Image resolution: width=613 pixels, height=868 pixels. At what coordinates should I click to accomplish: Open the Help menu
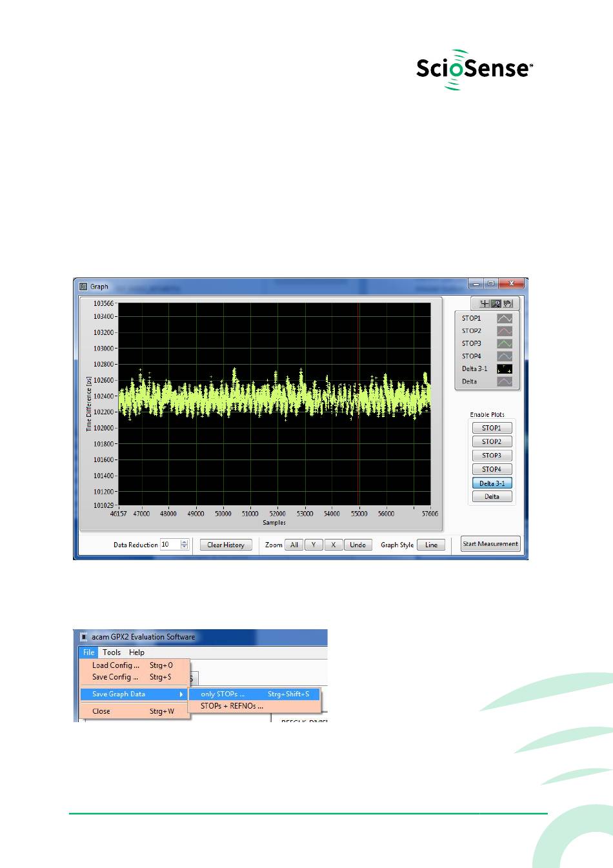coord(137,652)
